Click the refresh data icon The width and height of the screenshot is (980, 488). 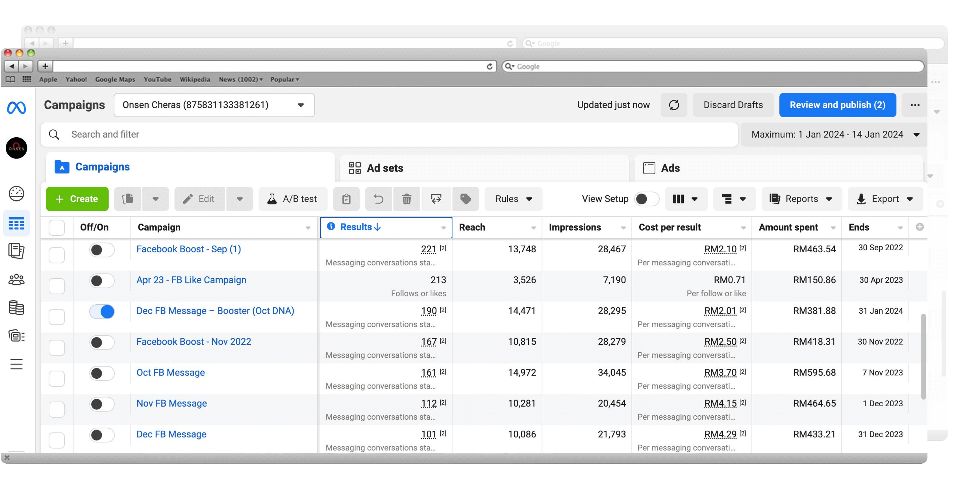[674, 105]
